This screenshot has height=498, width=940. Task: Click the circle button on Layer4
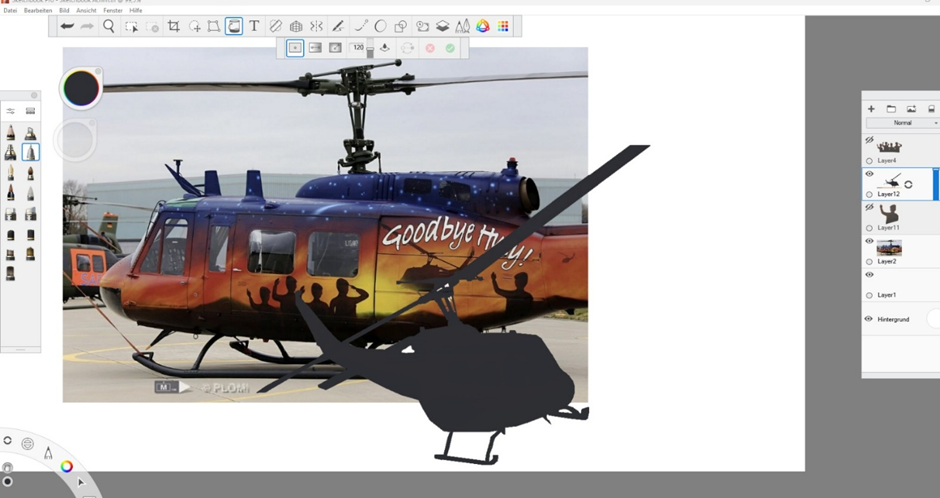869,161
